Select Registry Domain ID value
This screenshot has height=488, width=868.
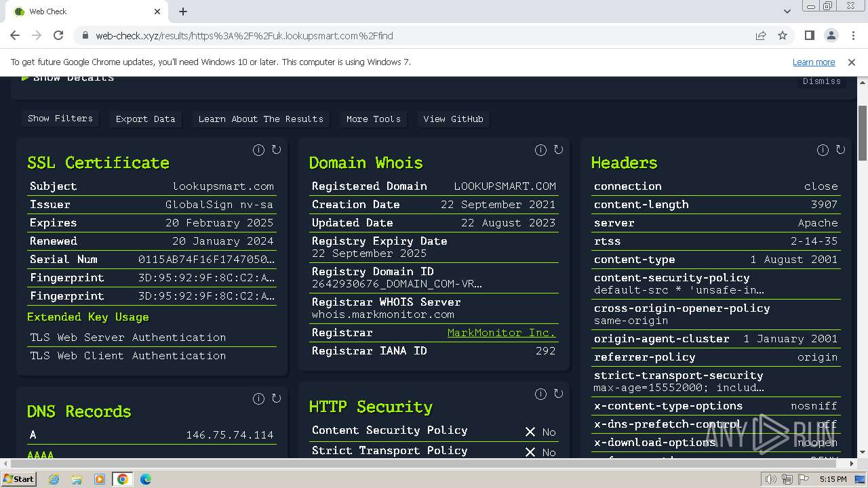[x=397, y=284]
